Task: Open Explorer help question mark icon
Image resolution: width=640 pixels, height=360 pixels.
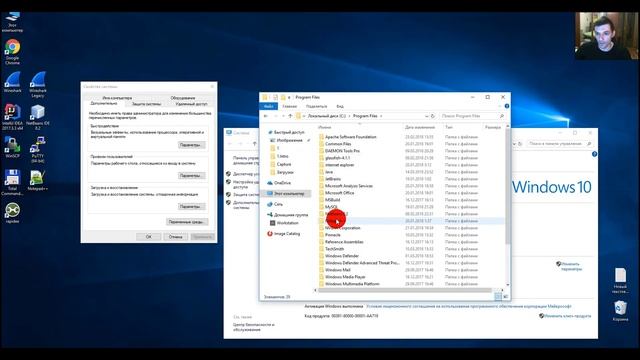Action: 507,106
